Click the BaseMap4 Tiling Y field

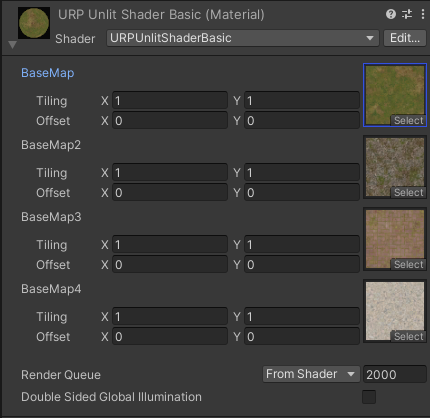pyautogui.click(x=302, y=317)
